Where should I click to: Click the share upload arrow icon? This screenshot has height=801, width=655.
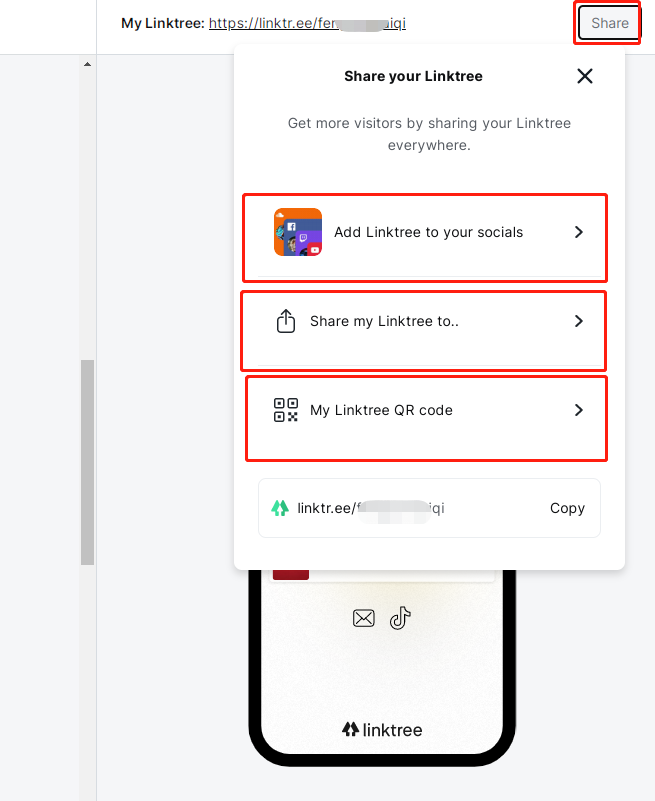tap(286, 322)
